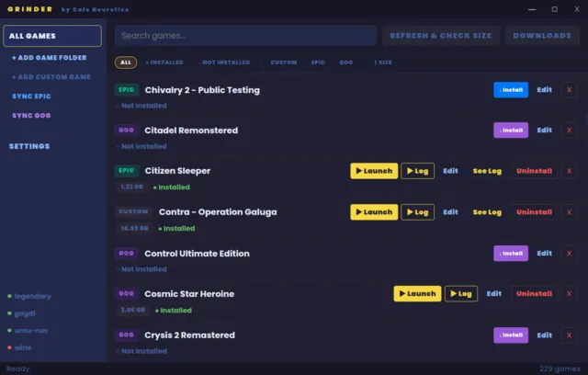Run Cosmic Star Heroine with Log
The height and width of the screenshot is (375, 588).
(461, 293)
